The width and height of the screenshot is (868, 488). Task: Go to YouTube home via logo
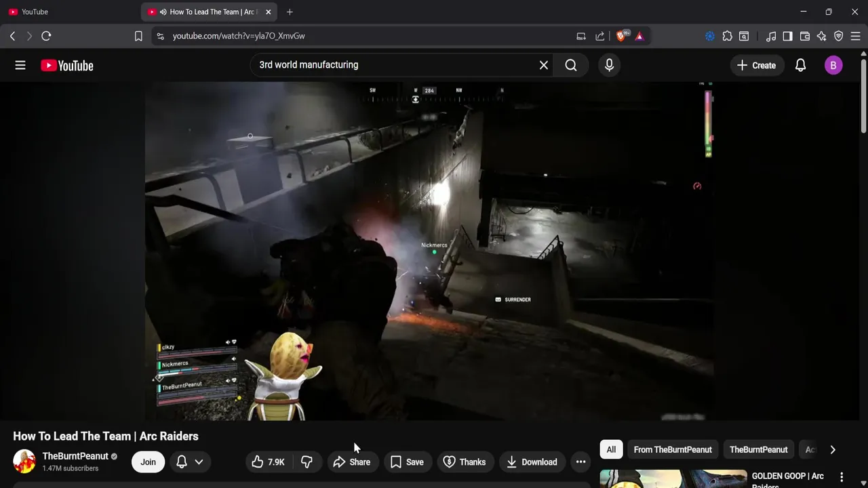click(x=66, y=65)
